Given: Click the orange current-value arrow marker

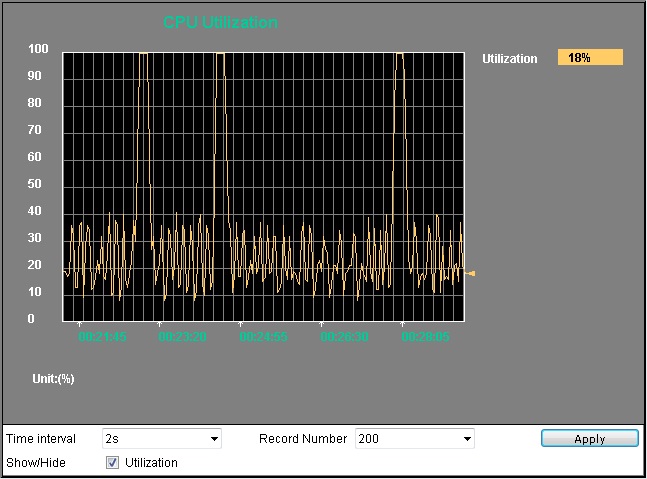Looking at the screenshot, I should coord(470,273).
